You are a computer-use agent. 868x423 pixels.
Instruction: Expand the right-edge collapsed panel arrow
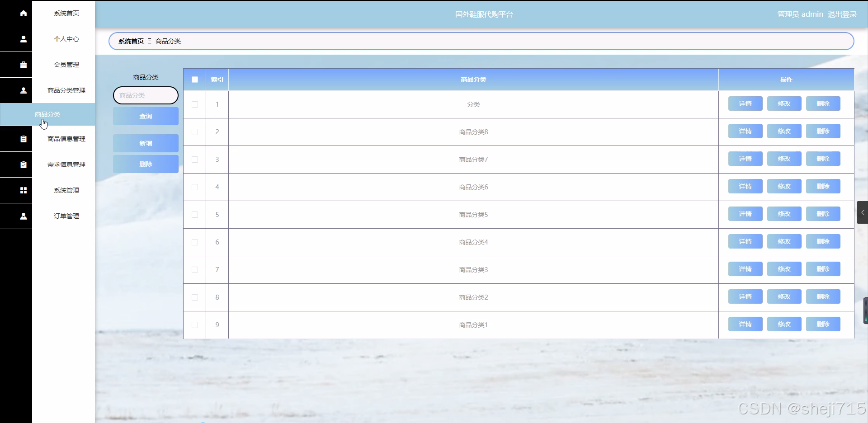tap(863, 212)
